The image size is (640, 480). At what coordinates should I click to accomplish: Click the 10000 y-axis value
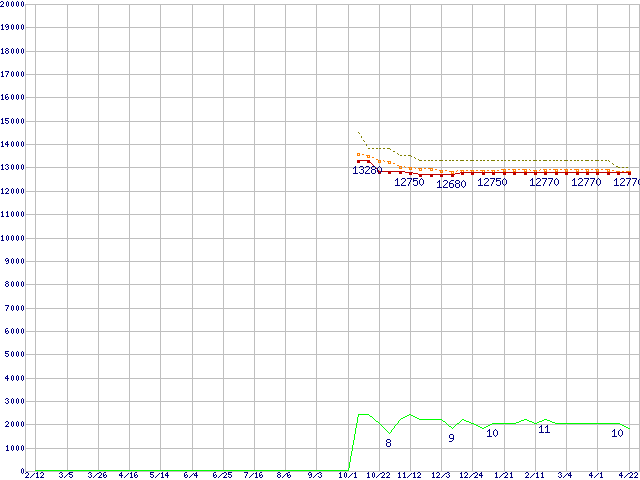tap(12, 238)
